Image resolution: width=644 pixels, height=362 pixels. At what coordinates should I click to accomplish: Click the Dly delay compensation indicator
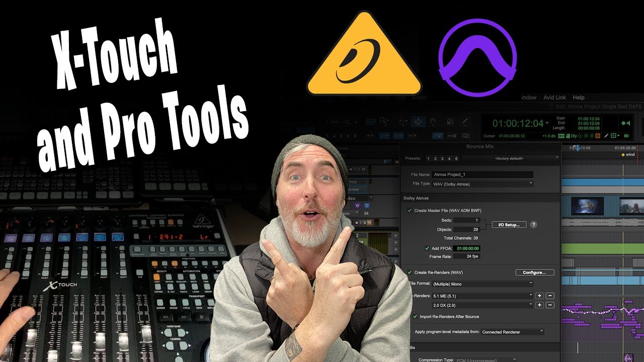(574, 136)
